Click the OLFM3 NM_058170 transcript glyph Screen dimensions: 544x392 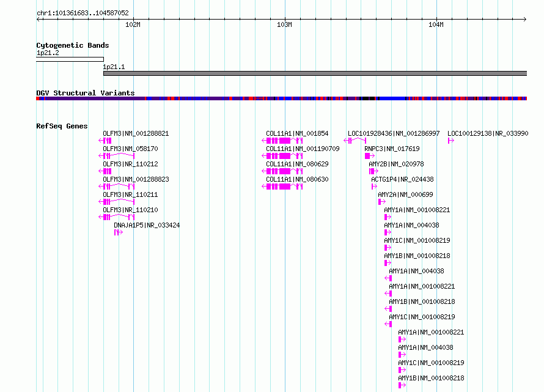[117, 156]
